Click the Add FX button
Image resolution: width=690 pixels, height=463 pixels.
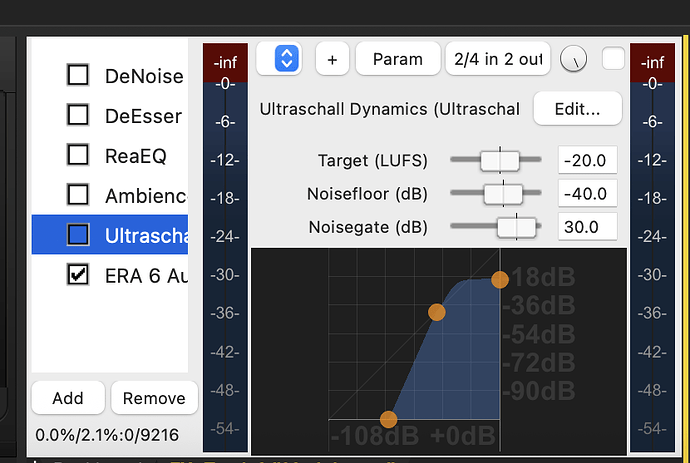68,398
